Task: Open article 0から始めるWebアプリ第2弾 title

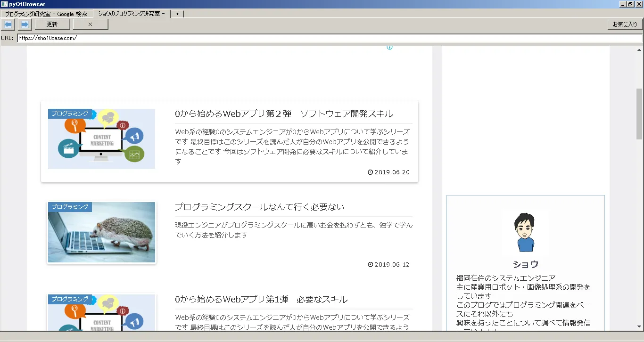Action: click(284, 114)
